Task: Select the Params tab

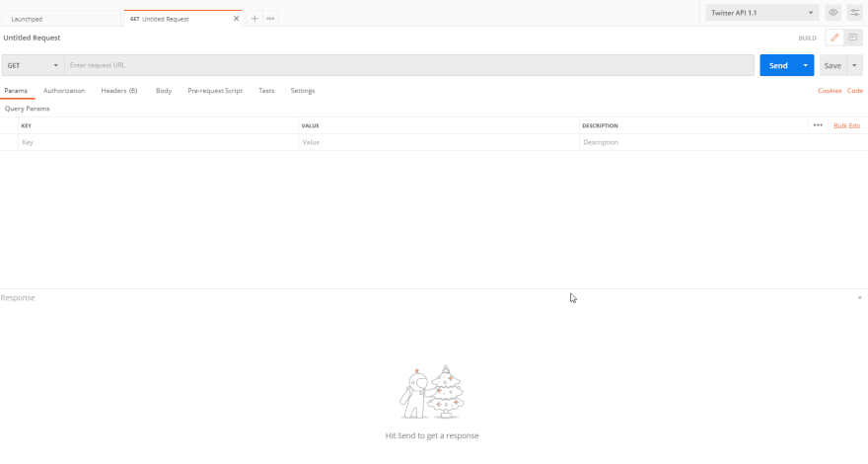Action: (16, 91)
